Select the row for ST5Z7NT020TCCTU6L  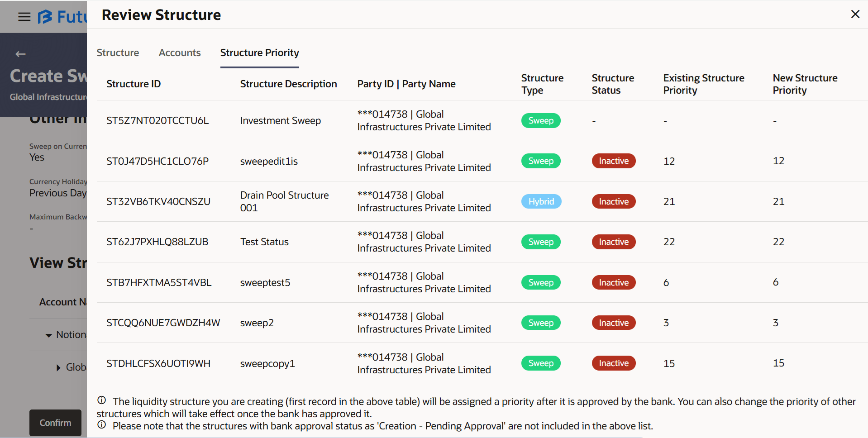pos(157,120)
